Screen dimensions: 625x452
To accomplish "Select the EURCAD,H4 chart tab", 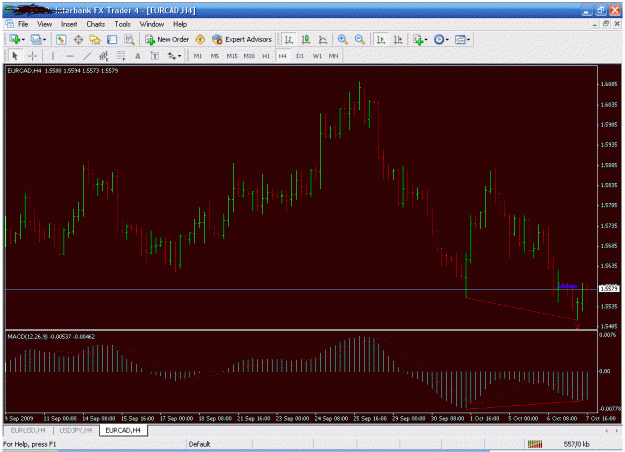I will pyautogui.click(x=123, y=430).
